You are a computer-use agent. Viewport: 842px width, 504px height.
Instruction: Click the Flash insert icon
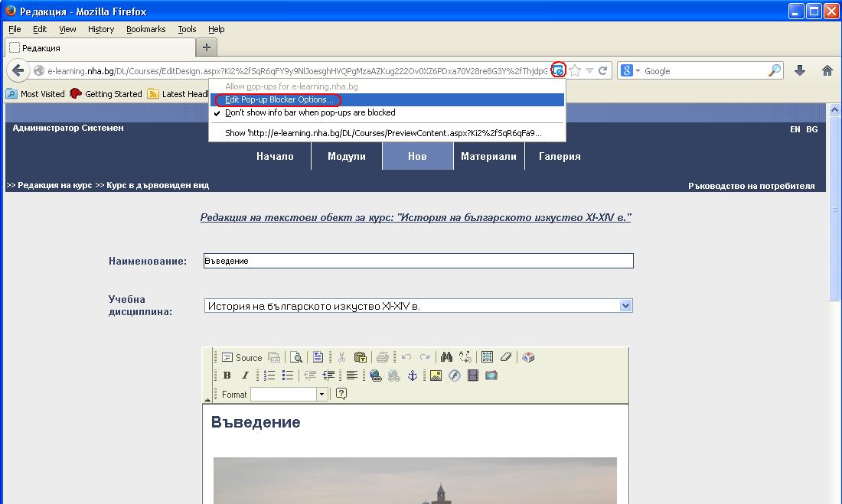pos(454,376)
